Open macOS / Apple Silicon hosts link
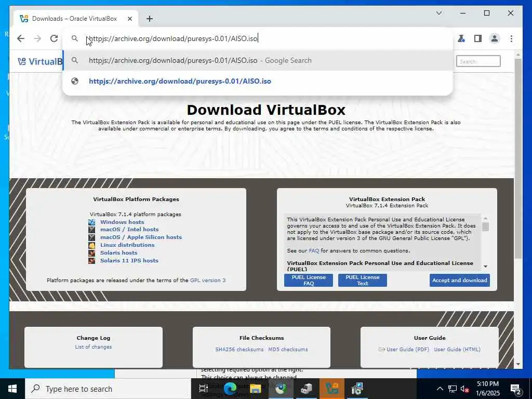 coord(141,237)
